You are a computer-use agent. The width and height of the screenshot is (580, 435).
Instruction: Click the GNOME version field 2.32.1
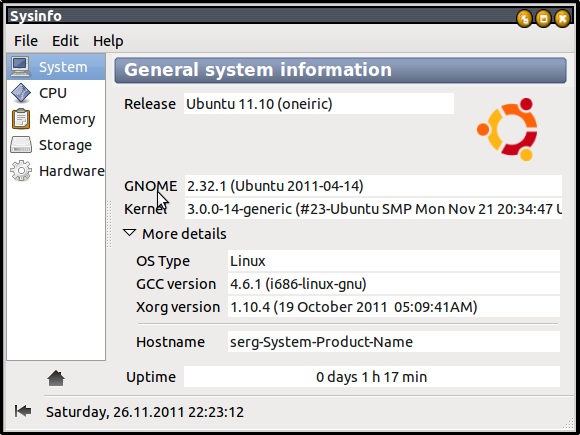tap(373, 186)
